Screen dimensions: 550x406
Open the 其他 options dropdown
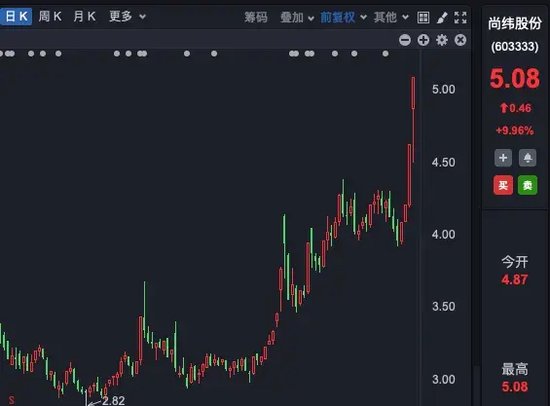click(x=391, y=17)
